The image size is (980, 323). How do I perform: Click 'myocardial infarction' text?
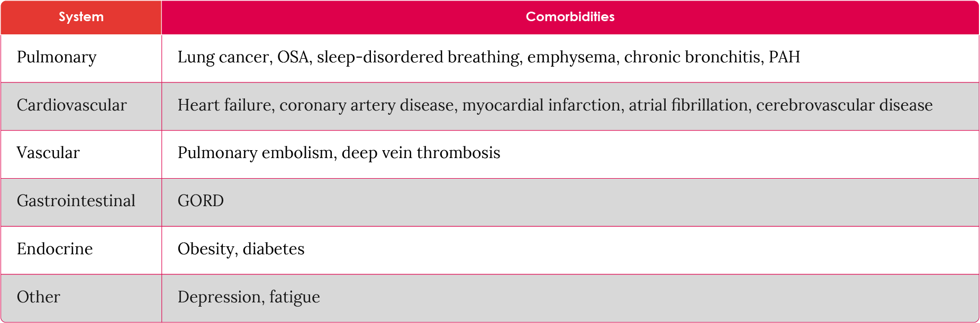point(541,105)
